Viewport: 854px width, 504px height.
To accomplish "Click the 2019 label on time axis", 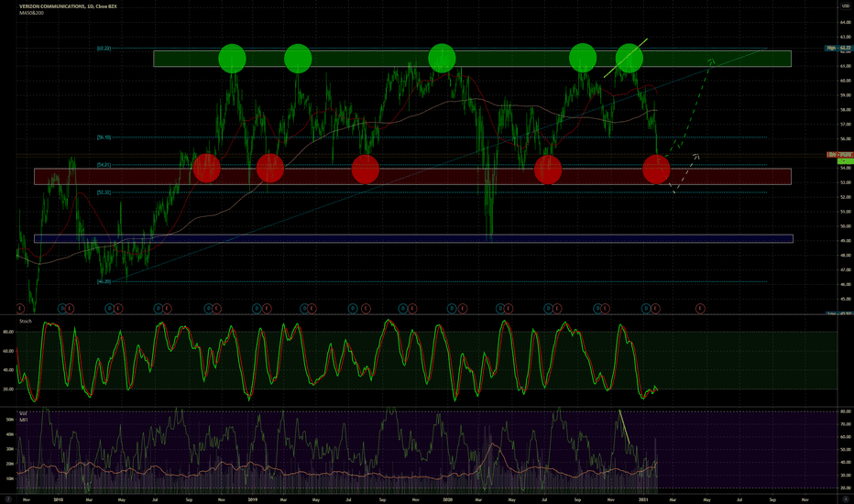I will [253, 499].
